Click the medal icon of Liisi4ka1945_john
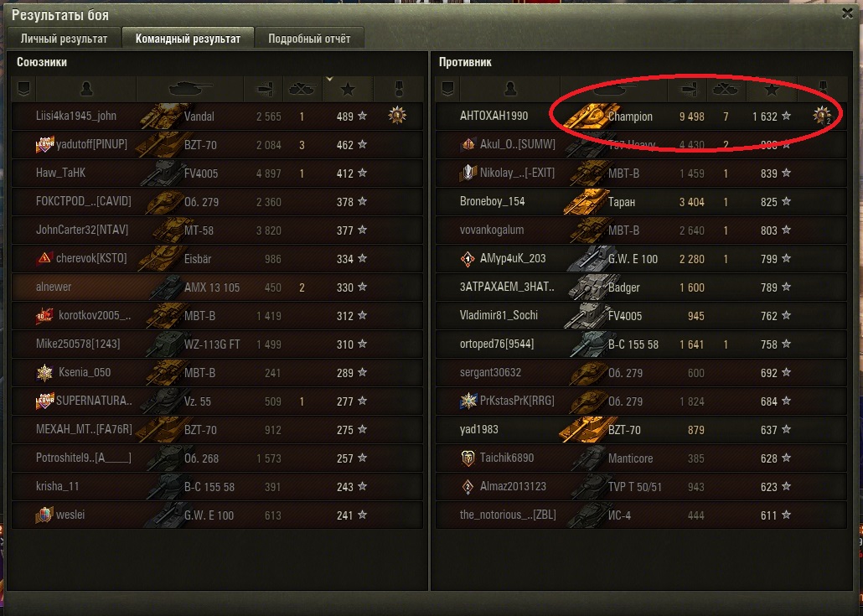 [x=397, y=116]
